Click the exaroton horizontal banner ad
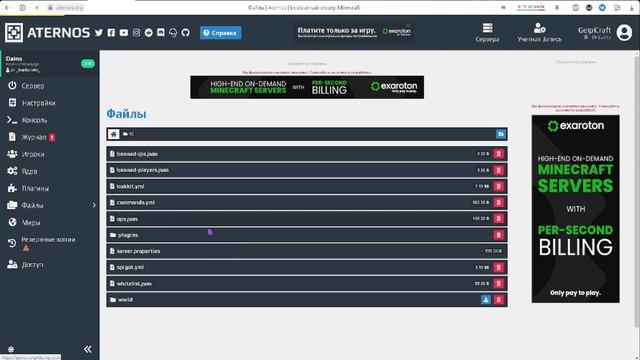The width and height of the screenshot is (640, 360). [x=307, y=87]
